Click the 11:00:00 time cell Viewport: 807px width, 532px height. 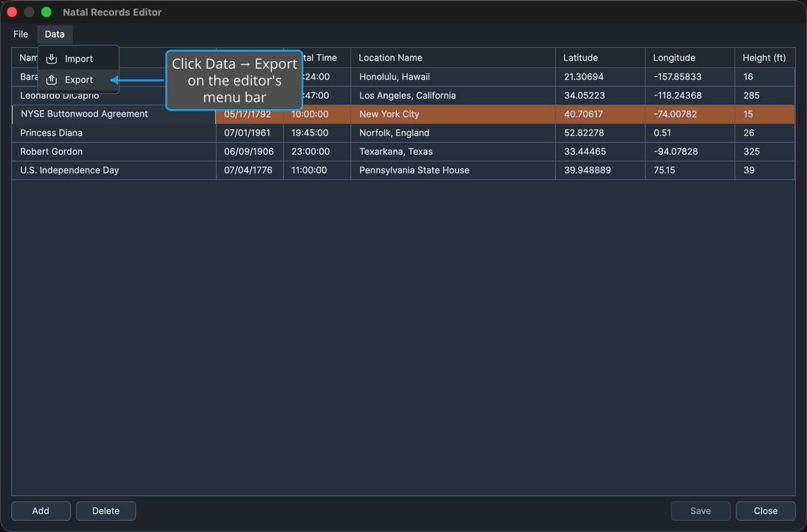point(317,170)
